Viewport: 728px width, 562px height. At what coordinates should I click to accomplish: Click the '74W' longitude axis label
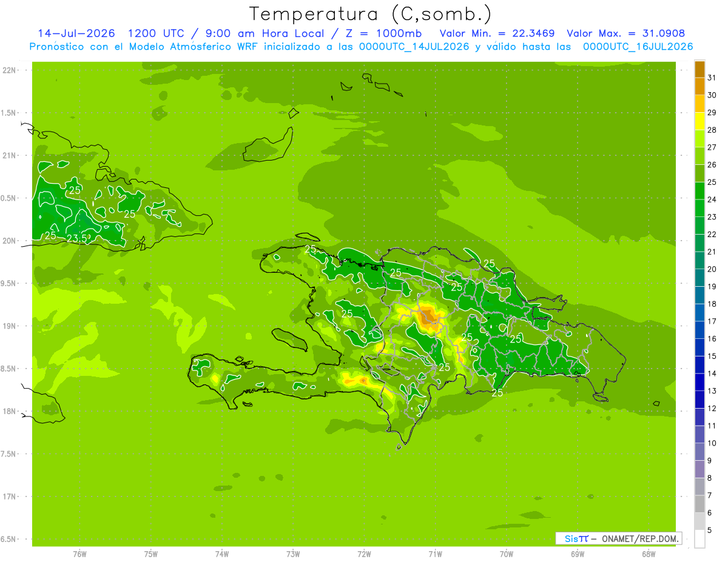(x=222, y=554)
